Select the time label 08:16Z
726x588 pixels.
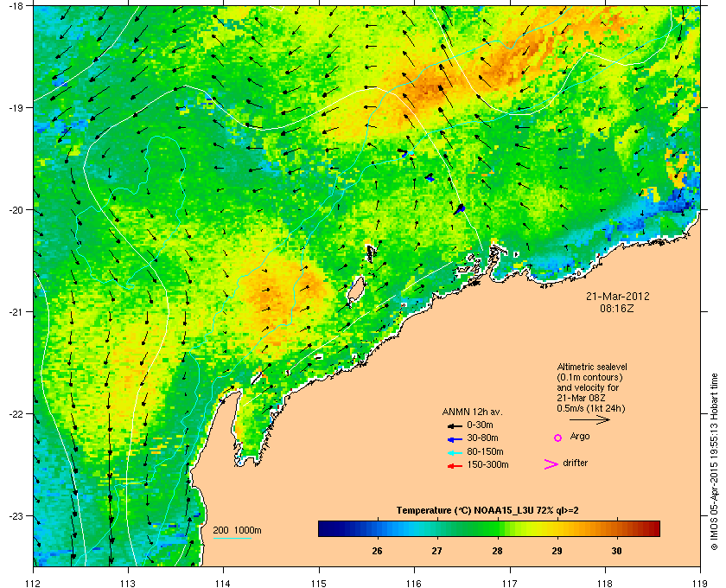(x=617, y=308)
